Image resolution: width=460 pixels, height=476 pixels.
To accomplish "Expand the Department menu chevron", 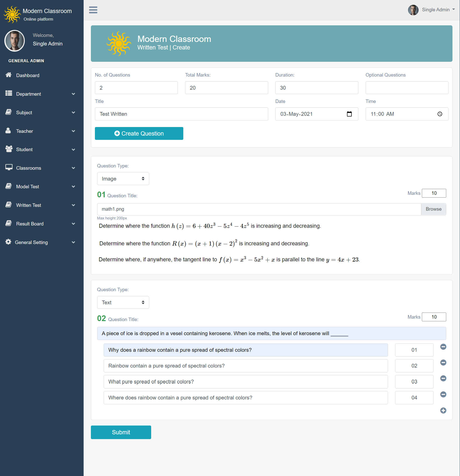I will (x=73, y=94).
